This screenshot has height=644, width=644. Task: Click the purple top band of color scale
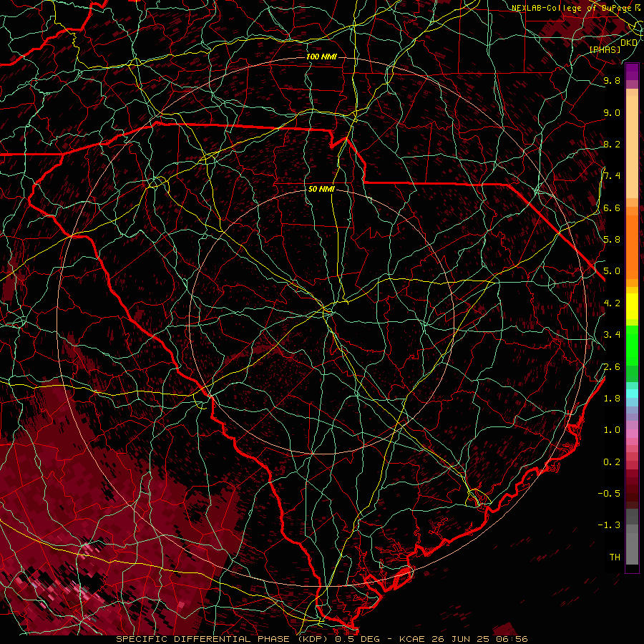(x=632, y=72)
